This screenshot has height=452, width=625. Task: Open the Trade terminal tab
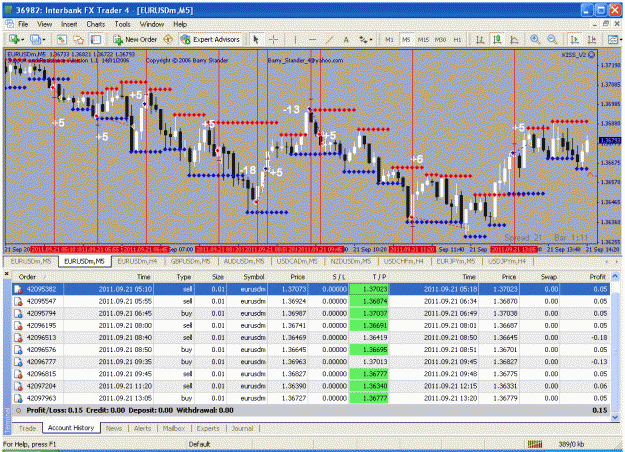click(x=28, y=428)
